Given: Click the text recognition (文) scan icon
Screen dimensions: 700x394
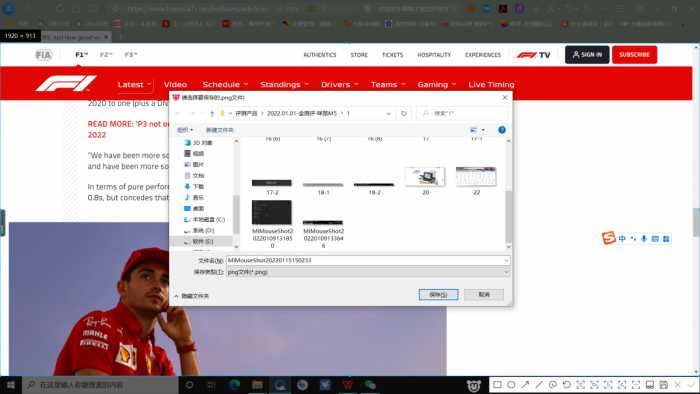Looking at the screenshot, I should click(x=580, y=385).
